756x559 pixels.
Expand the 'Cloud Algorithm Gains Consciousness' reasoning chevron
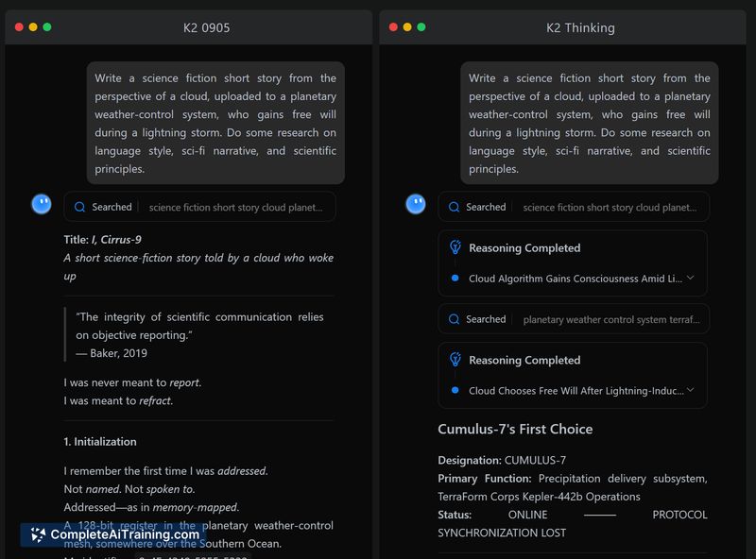(x=690, y=279)
